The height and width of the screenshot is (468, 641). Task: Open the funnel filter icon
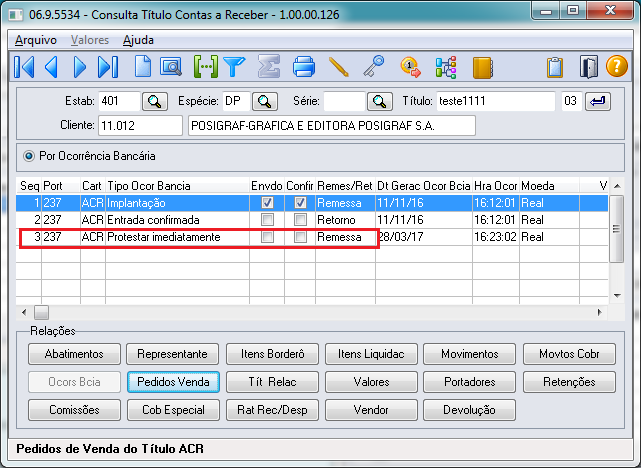coord(234,66)
